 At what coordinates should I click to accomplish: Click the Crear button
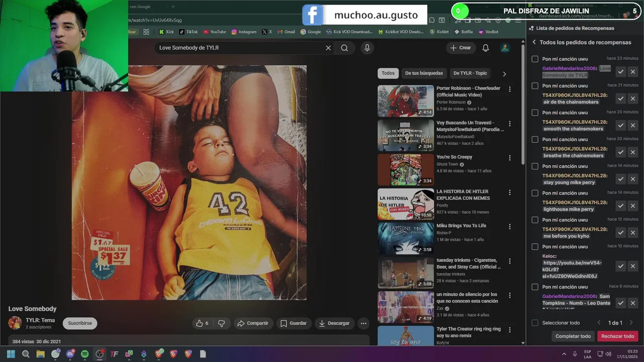(x=461, y=48)
